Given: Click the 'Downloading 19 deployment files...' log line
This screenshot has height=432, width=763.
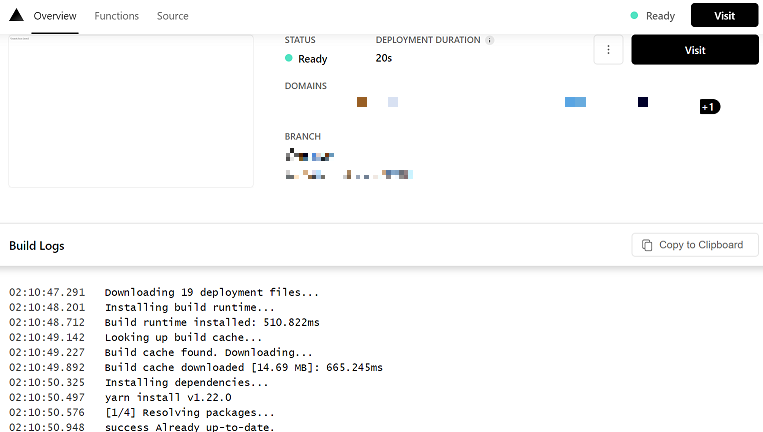Looking at the screenshot, I should [212, 292].
